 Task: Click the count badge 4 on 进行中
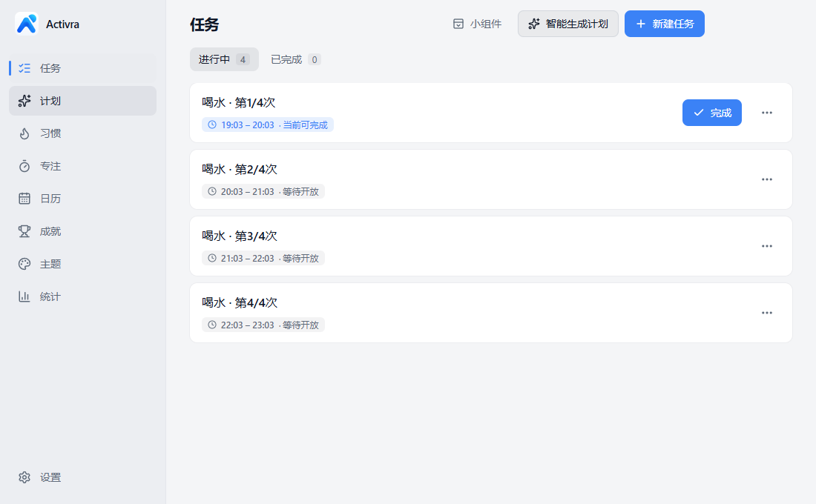[243, 59]
